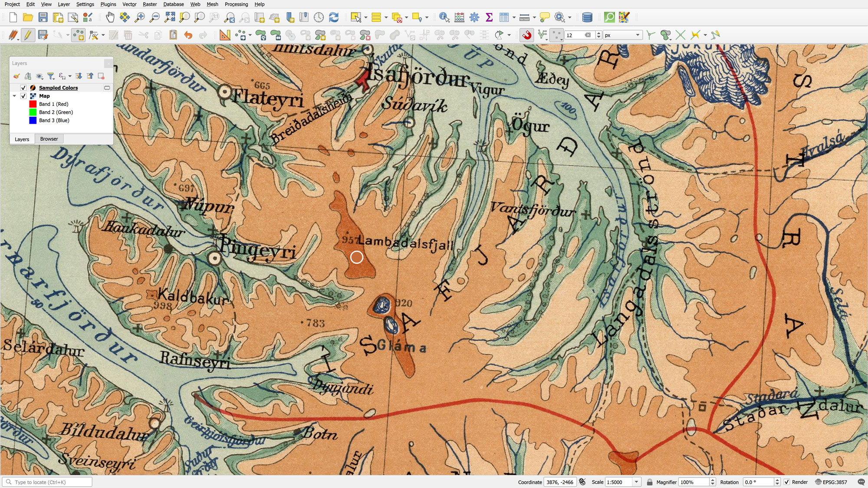Click the Remove Layer icon in Layers panel
868x488 pixels.
[101, 76]
